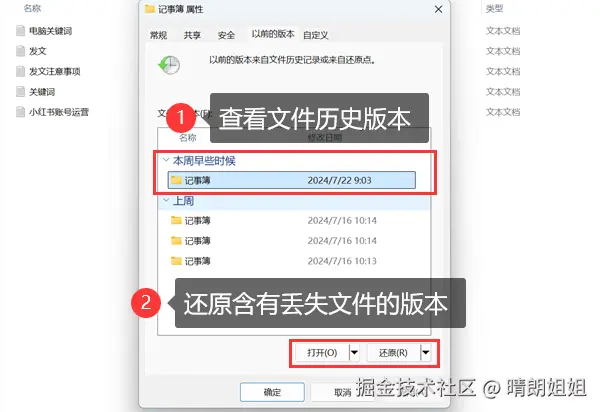Switch to the 常规 tab
The image size is (600, 412).
158,35
